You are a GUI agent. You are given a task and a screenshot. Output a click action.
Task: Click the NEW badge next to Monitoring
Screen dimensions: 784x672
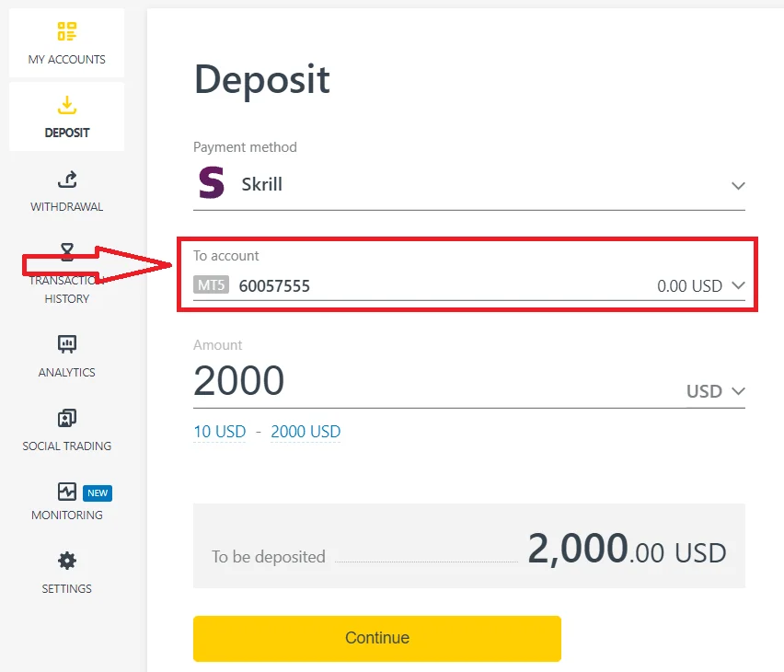[99, 492]
